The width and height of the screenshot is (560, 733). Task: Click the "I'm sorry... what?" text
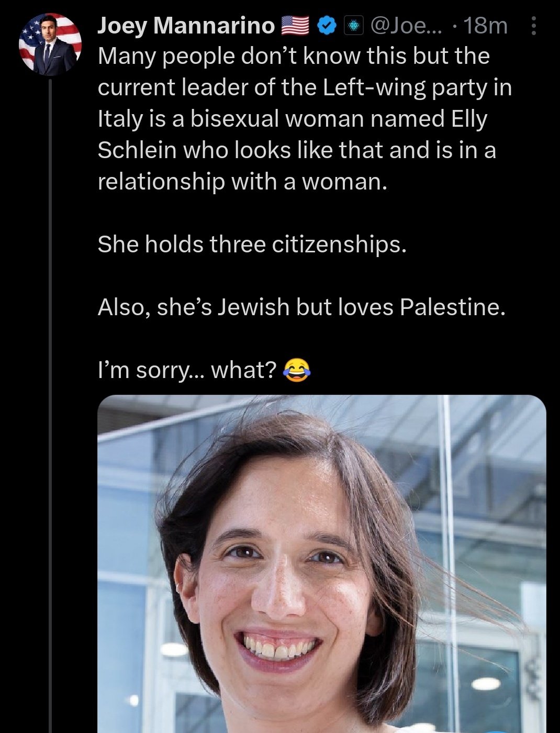point(187,370)
